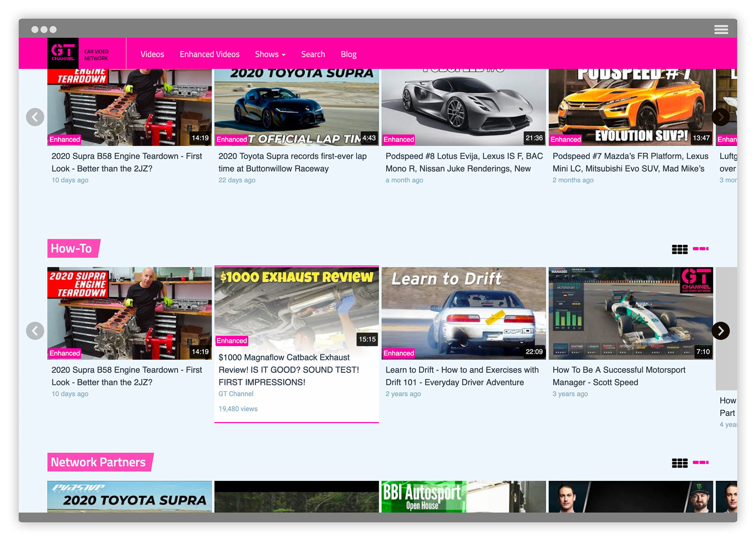Play How-To Supra Engine Teardown thumbnail
The height and width of the screenshot is (541, 756).
130,313
